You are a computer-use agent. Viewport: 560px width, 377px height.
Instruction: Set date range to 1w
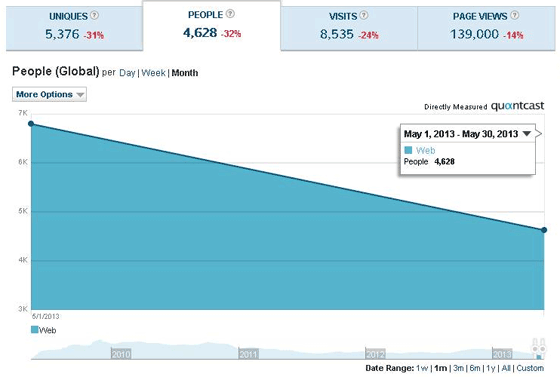tap(422, 368)
